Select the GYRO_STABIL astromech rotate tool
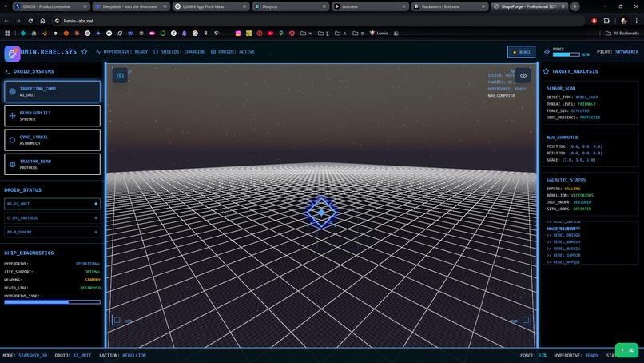The width and height of the screenshot is (644, 363). coord(52,140)
